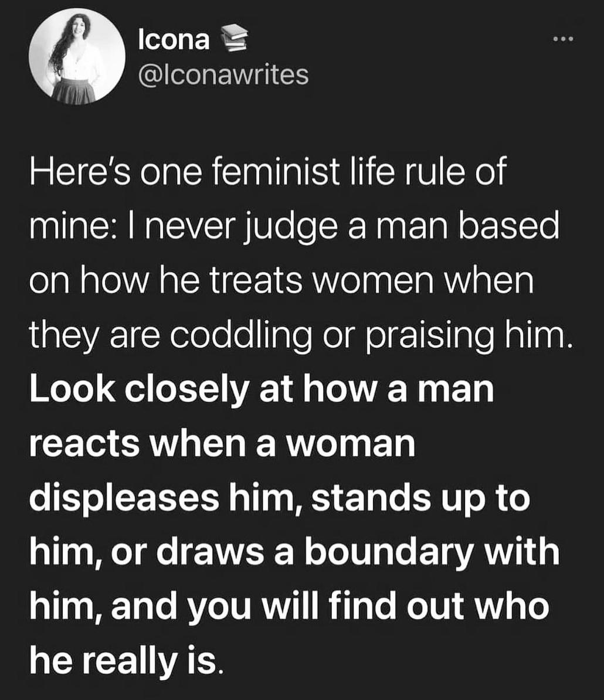Image resolution: width=604 pixels, height=700 pixels.
Task: Click the bold line "reacts when a woman"
Action: click(x=222, y=445)
